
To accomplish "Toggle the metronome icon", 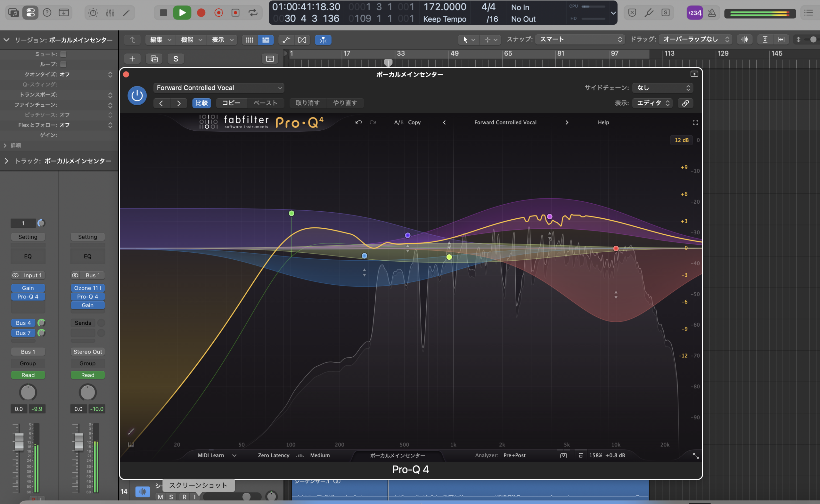I will click(712, 13).
